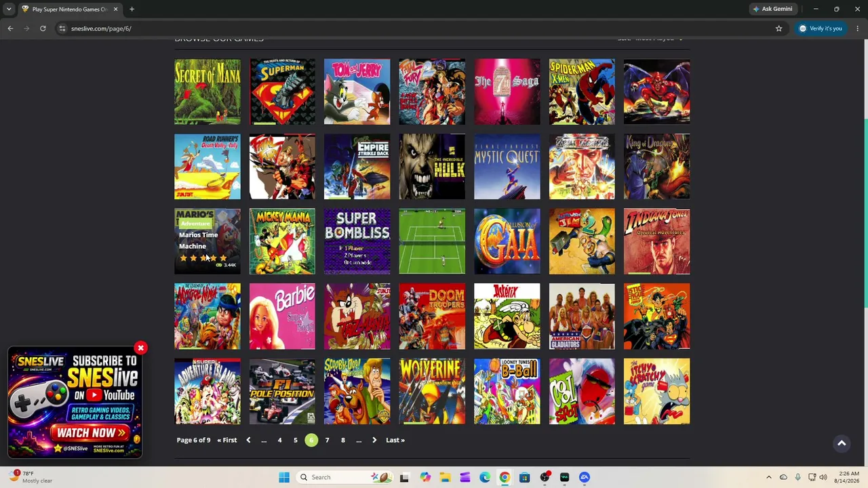Open OBS Studio from the taskbar
Image resolution: width=868 pixels, height=488 pixels.
pos(545,477)
